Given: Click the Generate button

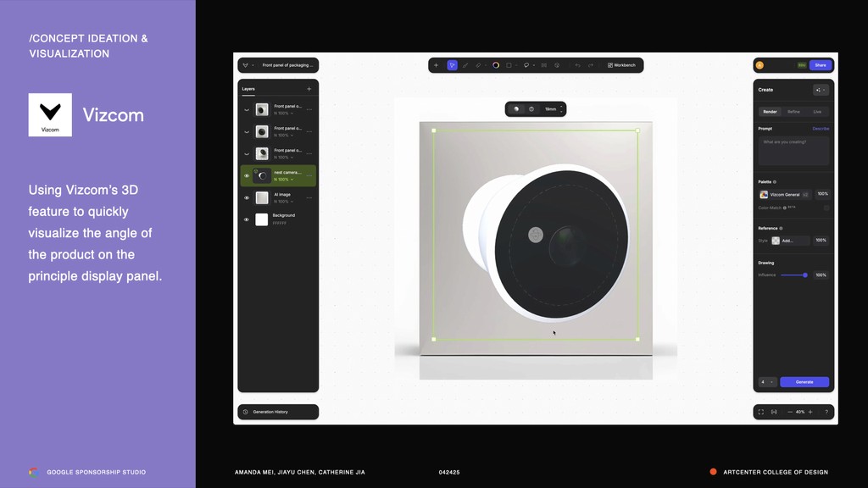Looking at the screenshot, I should (x=804, y=382).
